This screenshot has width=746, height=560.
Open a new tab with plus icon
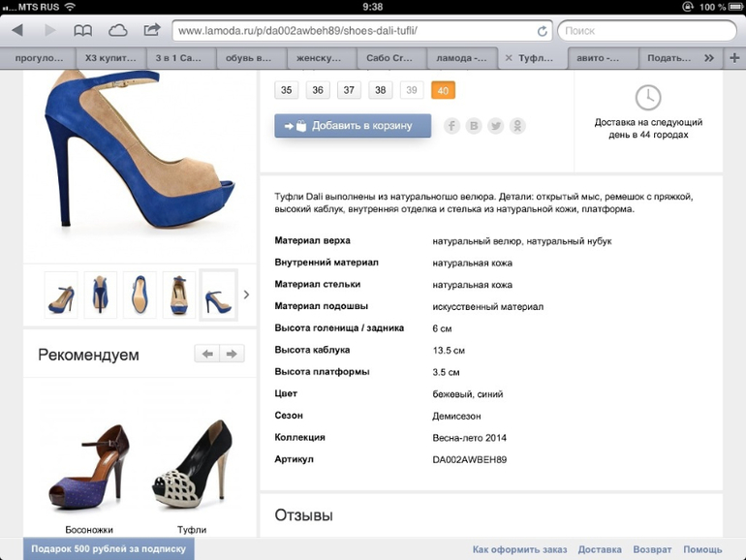pyautogui.click(x=734, y=58)
